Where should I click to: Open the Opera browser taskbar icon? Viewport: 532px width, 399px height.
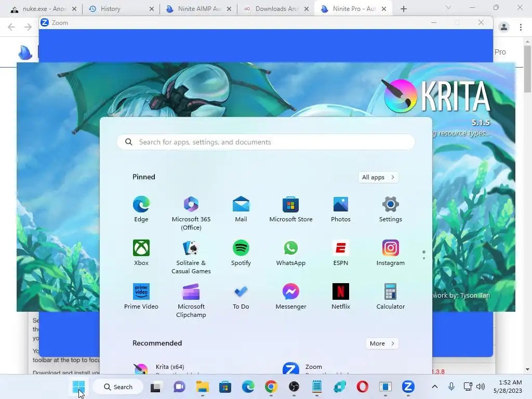click(x=362, y=387)
